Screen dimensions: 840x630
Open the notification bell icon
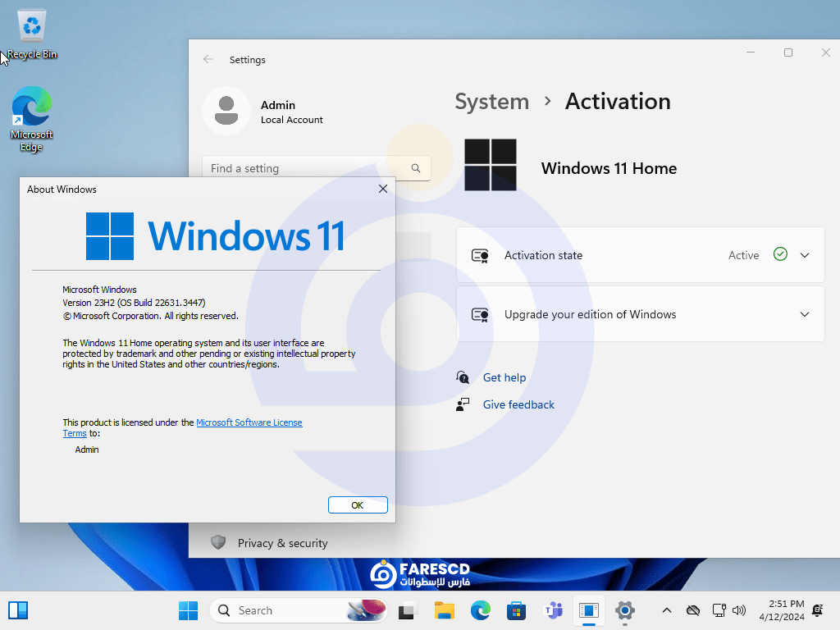pyautogui.click(x=818, y=610)
